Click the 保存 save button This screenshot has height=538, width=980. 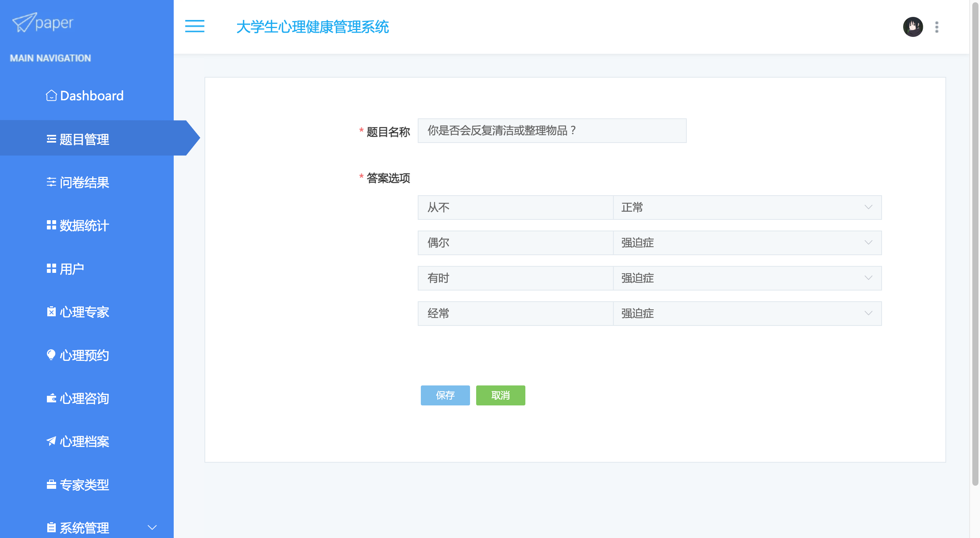pos(445,395)
